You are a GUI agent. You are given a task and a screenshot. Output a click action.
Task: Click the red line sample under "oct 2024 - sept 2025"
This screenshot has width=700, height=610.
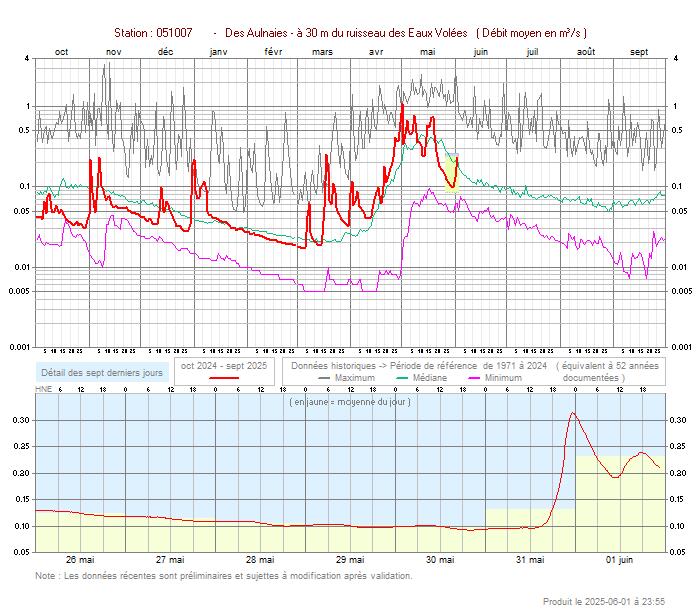pos(224,378)
